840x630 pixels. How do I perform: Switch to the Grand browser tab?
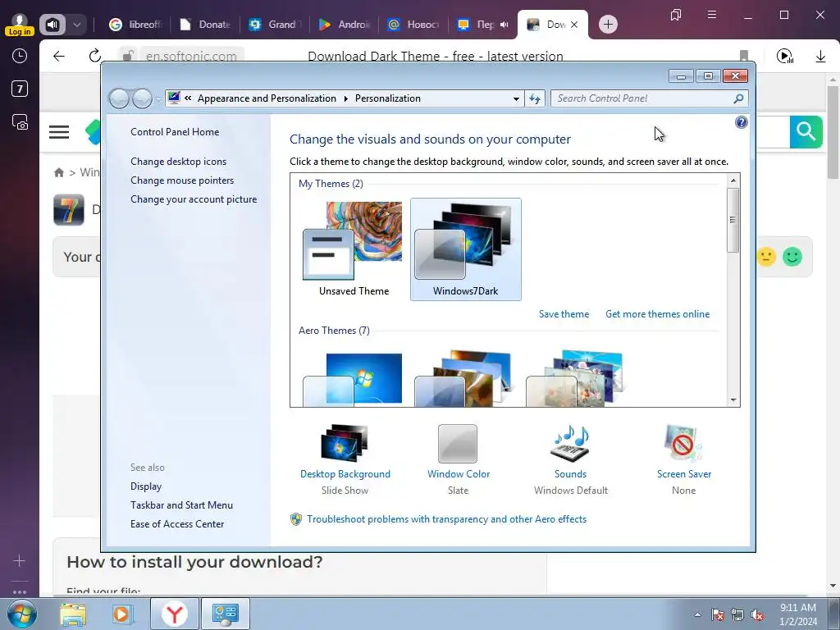point(276,25)
